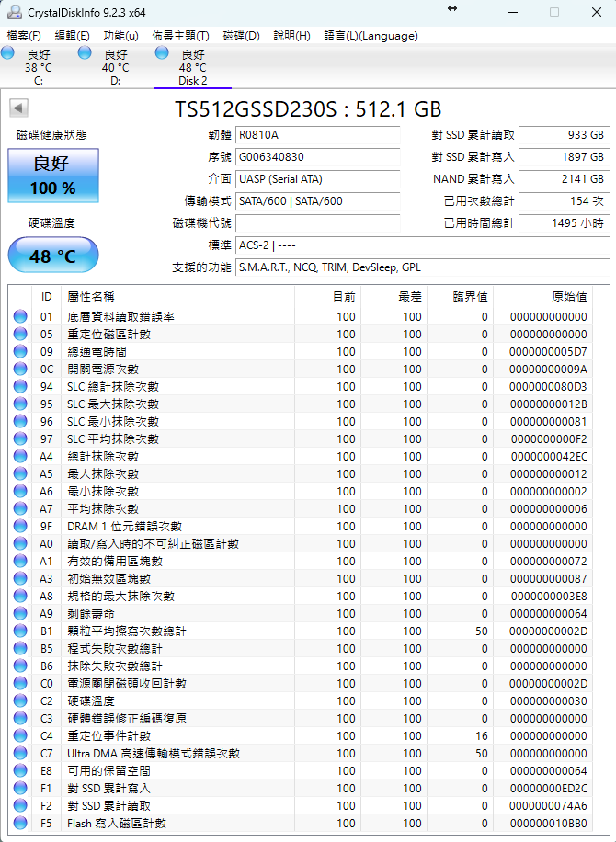Click the blue status orb for C: drive

coord(8,52)
